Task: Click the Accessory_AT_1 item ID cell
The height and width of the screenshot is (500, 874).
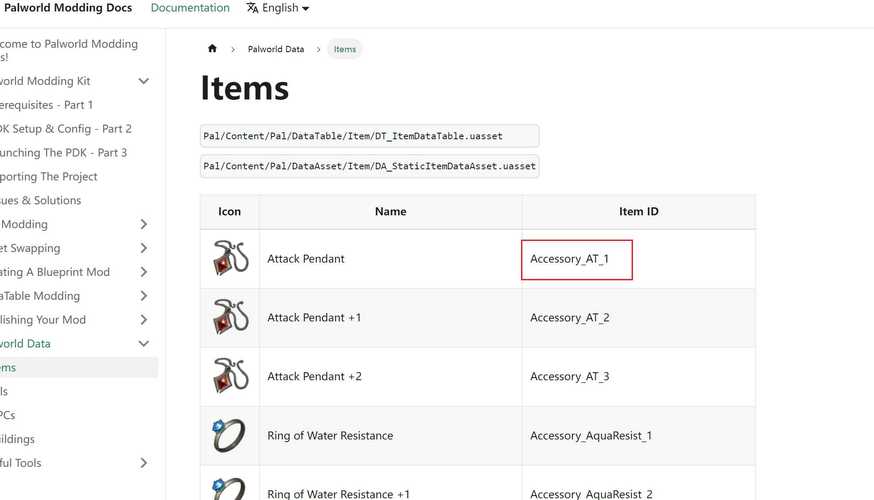Action: 577,260
